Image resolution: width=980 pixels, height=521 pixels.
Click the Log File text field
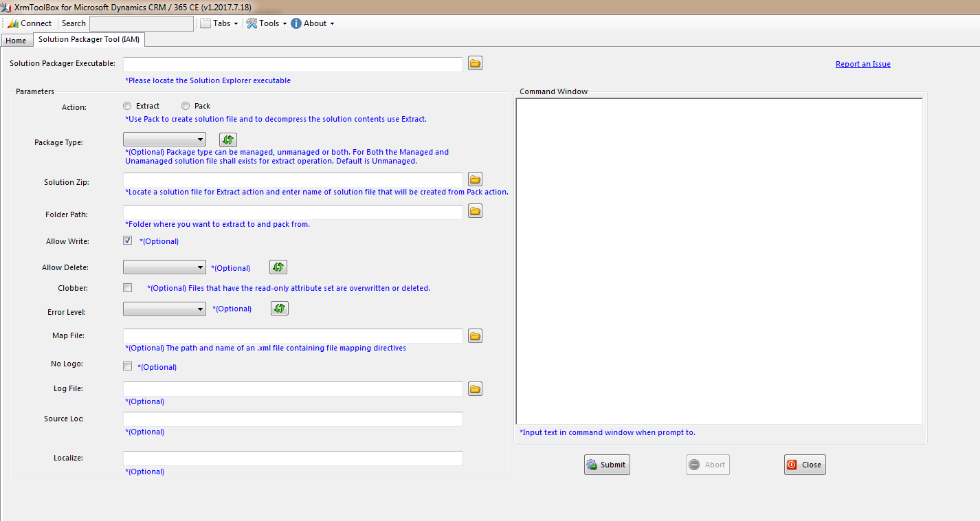[293, 389]
